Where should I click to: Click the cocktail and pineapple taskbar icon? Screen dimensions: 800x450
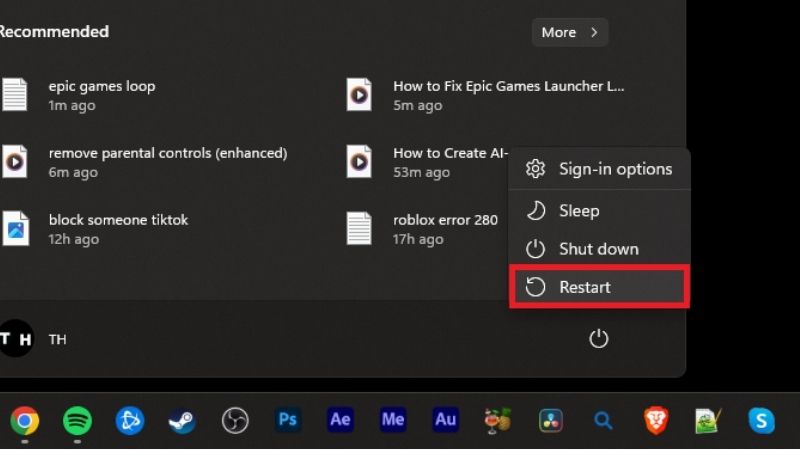pos(498,420)
